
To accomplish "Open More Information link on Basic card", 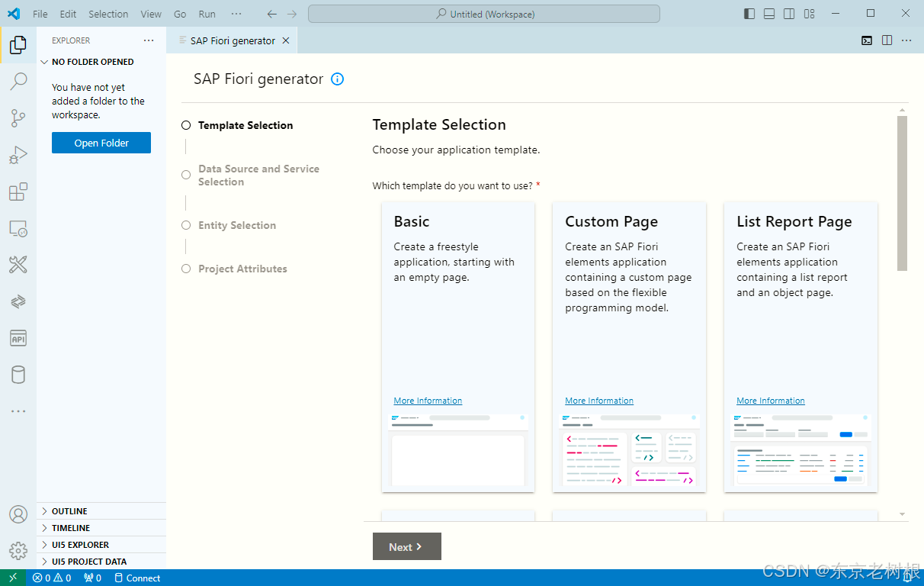I will (428, 401).
